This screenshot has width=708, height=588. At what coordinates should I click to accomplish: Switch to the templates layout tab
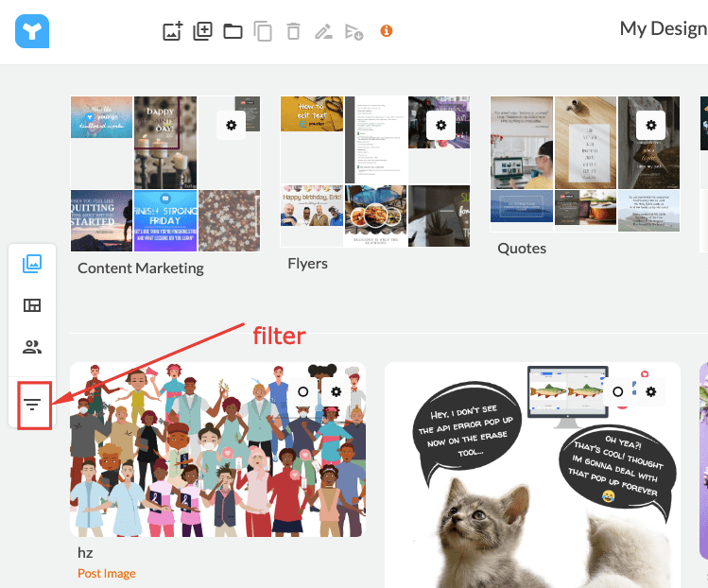[x=33, y=305]
